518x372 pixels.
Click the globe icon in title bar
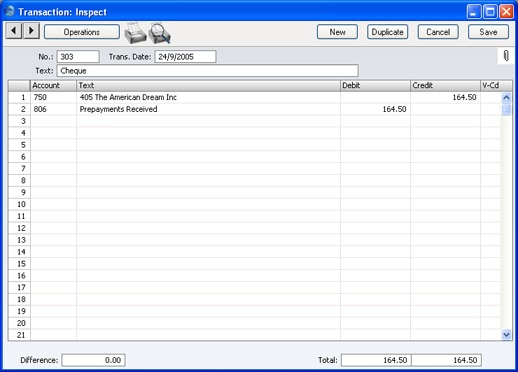(10, 11)
